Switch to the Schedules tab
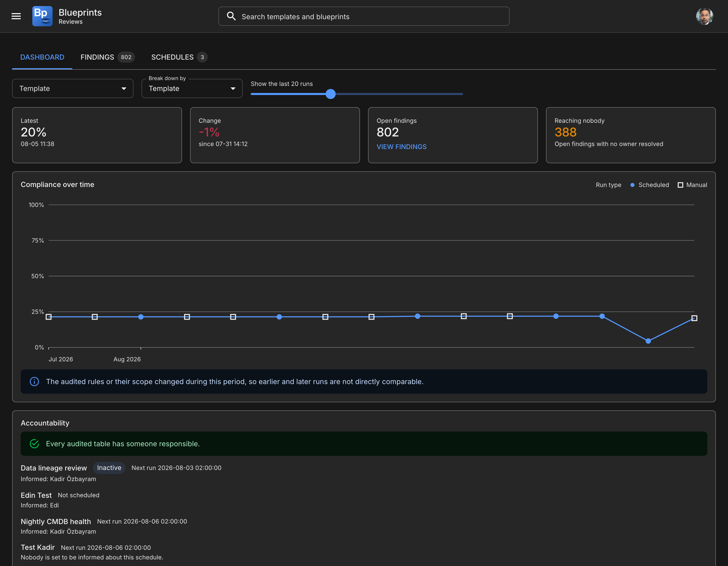Screen dimensions: 728x566 pos(179,57)
